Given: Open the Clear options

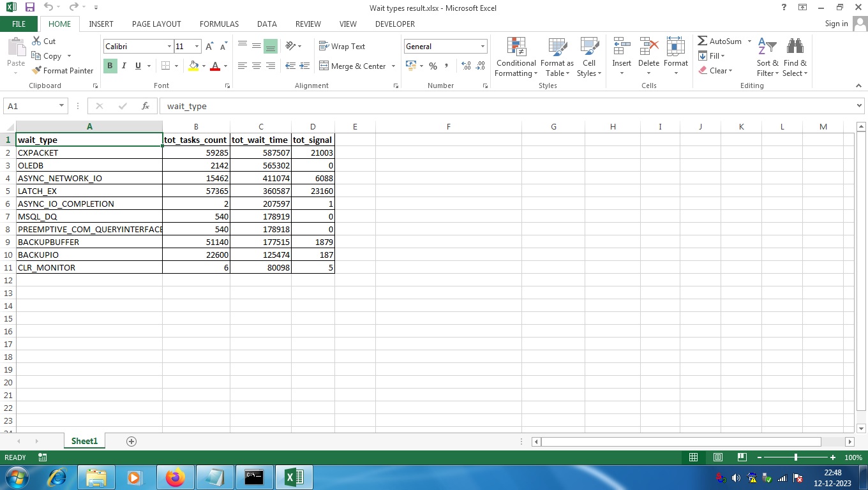Looking at the screenshot, I should (x=715, y=71).
